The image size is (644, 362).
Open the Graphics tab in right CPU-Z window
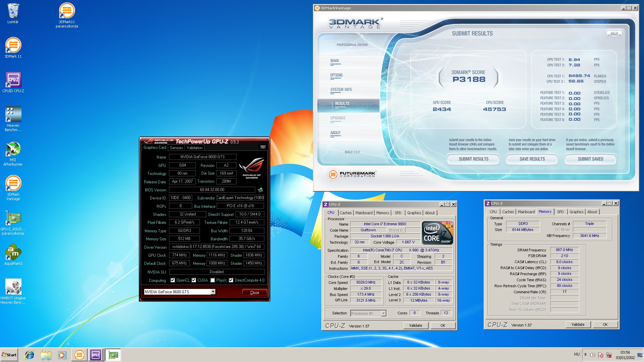577,212
